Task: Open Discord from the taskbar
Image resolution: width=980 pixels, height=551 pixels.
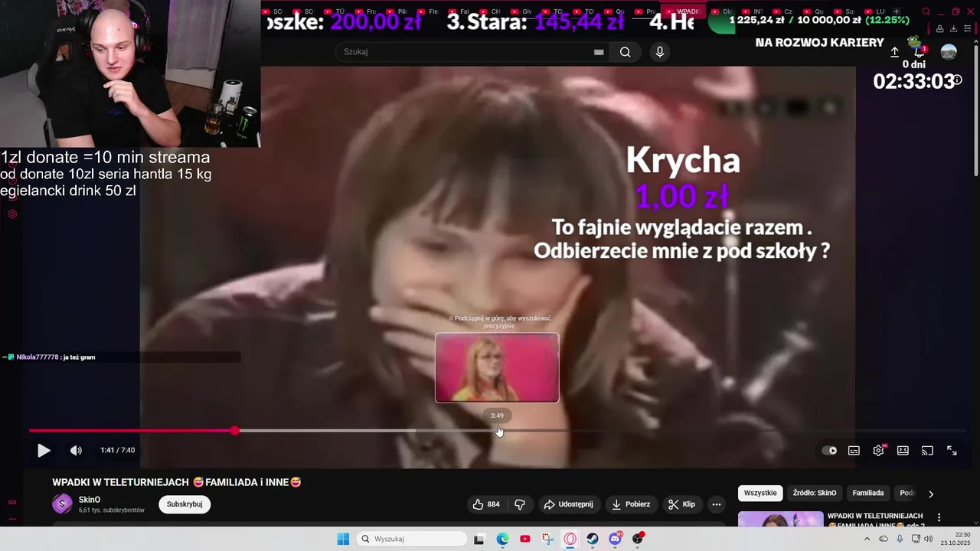Action: point(616,539)
